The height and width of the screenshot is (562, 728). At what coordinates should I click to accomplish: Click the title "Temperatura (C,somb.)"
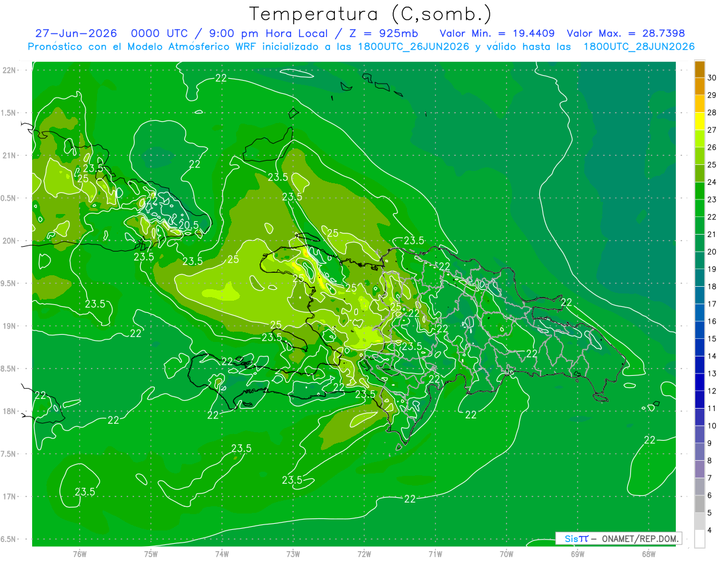click(x=370, y=14)
